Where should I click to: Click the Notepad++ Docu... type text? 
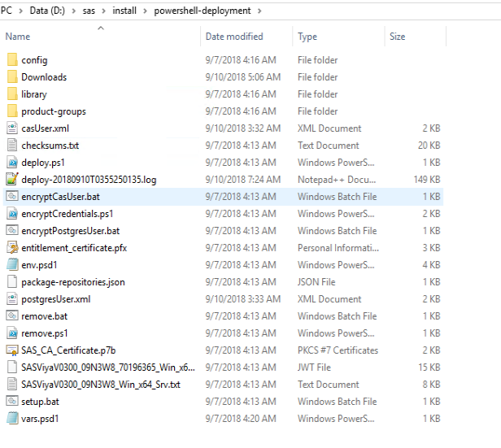(337, 180)
